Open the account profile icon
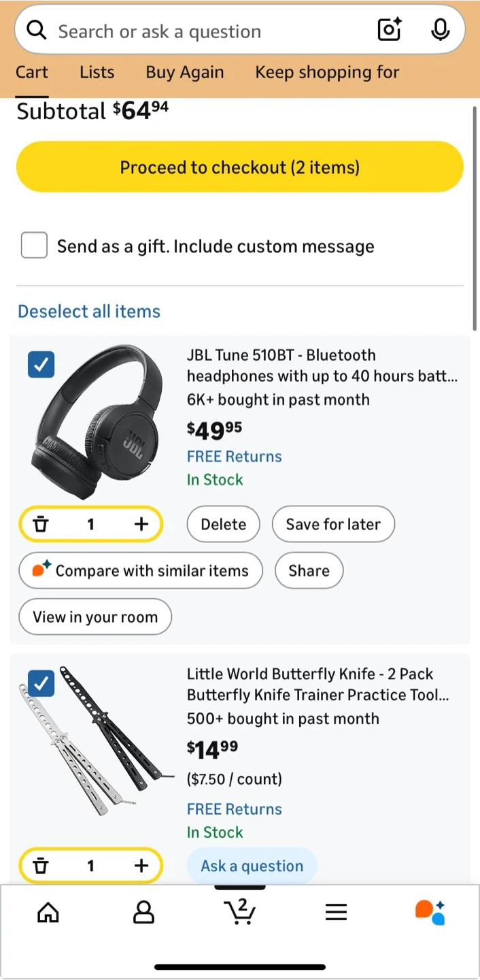Screen dimensions: 480x980 143,913
